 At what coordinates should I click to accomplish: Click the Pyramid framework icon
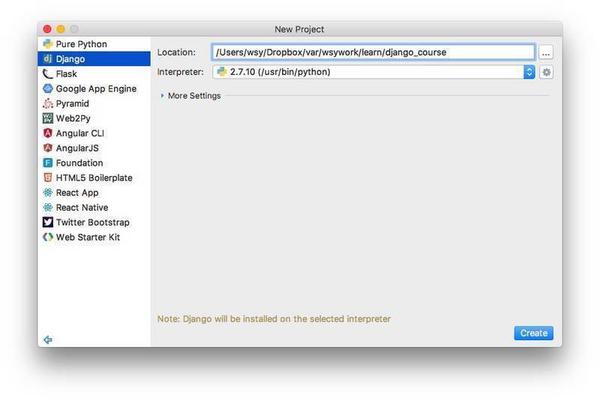point(47,103)
